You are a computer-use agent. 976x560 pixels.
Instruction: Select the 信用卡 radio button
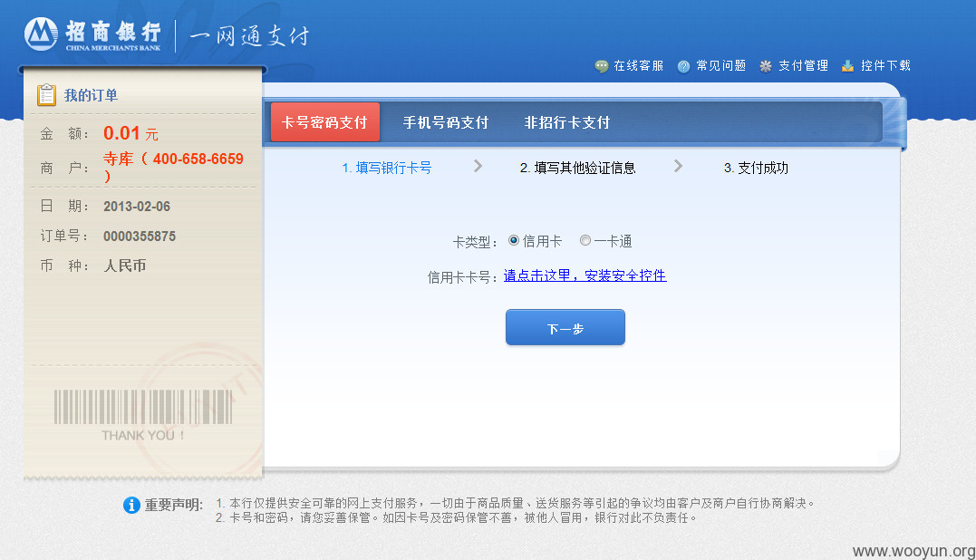pos(514,240)
